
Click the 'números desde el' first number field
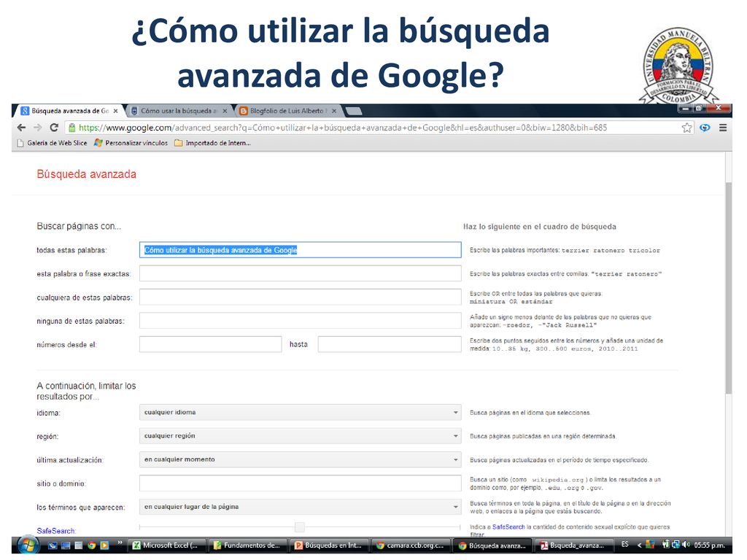coord(211,344)
